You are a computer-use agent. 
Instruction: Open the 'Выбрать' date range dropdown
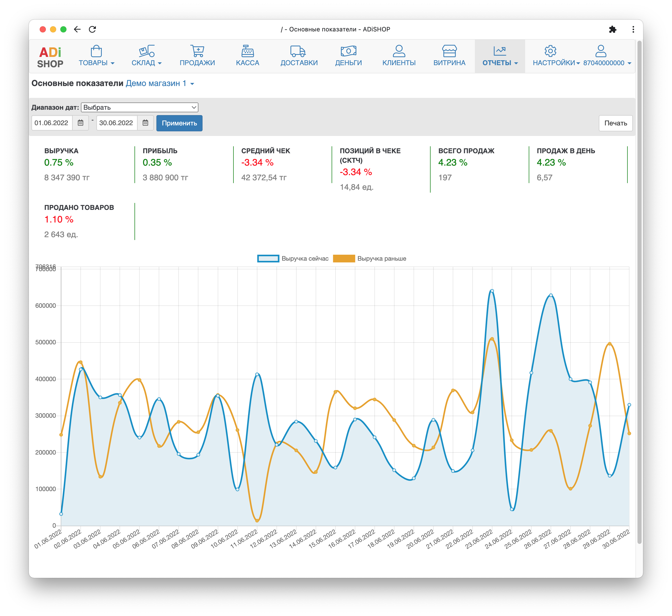click(139, 107)
